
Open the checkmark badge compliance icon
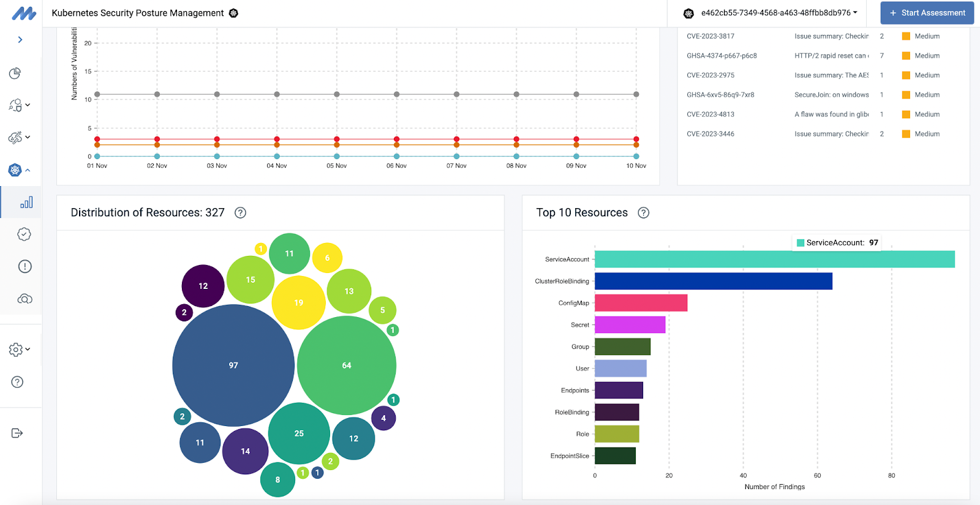(x=24, y=234)
